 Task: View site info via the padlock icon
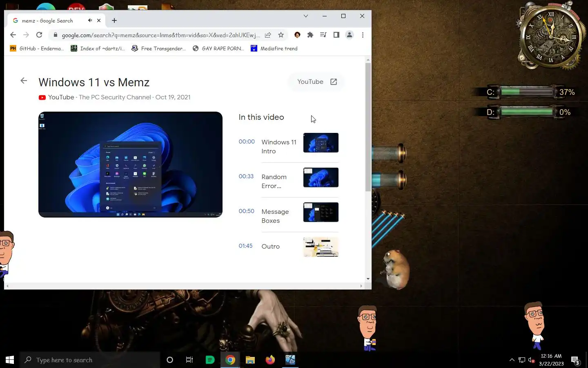point(56,35)
